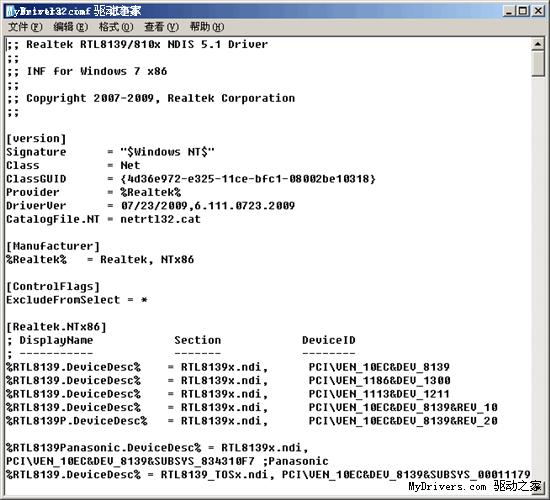Minimize the Notepad window
The image size is (550, 500).
click(x=509, y=11)
